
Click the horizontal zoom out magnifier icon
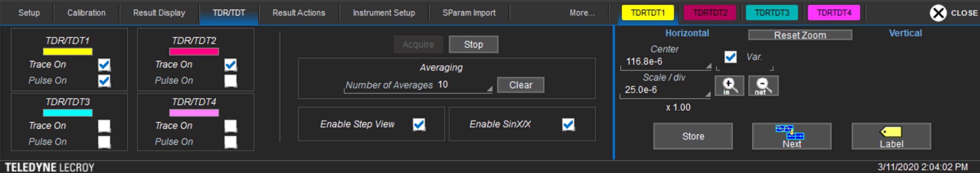point(763,85)
